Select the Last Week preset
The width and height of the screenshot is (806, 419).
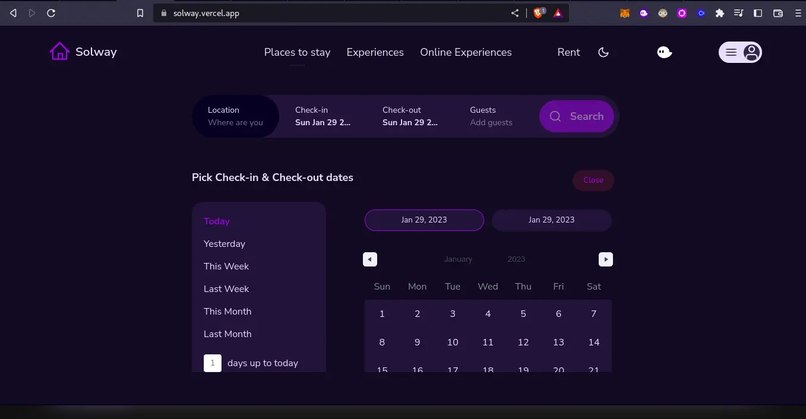tap(226, 289)
